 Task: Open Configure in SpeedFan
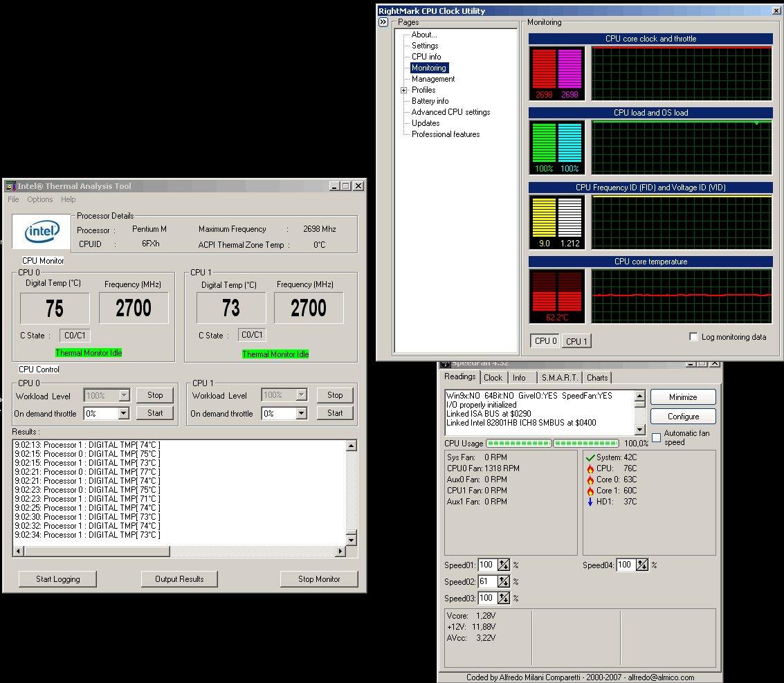pos(683,417)
